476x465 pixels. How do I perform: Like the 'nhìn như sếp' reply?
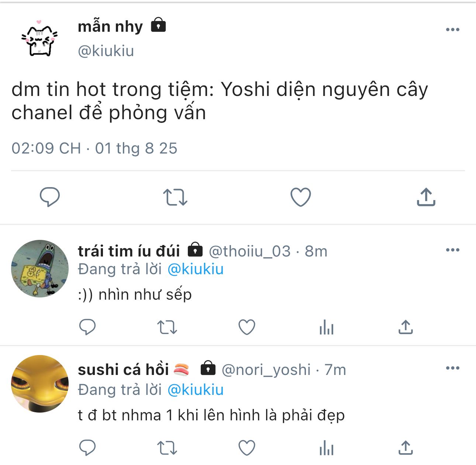click(247, 327)
